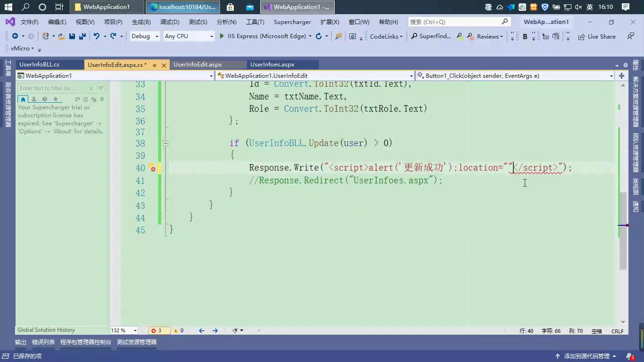Click the Navigate Backward arrow icon
This screenshot has width=644, height=362.
point(15,36)
